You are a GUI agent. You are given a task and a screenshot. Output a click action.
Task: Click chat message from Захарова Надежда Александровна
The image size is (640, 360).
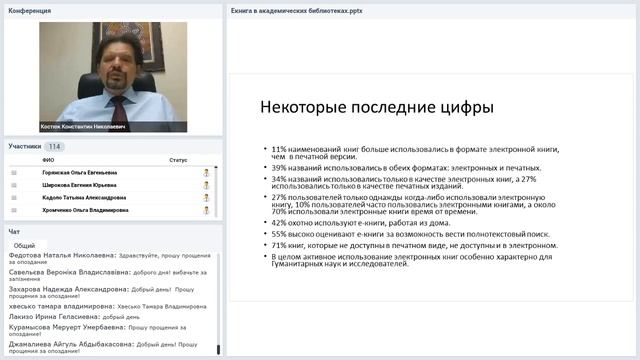[101, 292]
